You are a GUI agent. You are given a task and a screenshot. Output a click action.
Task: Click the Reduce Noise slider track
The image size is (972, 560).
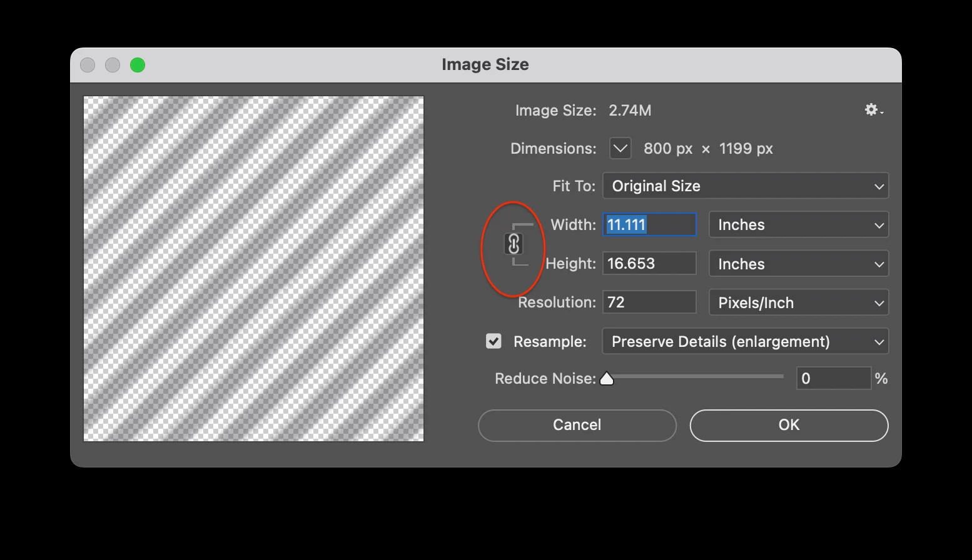[694, 376]
